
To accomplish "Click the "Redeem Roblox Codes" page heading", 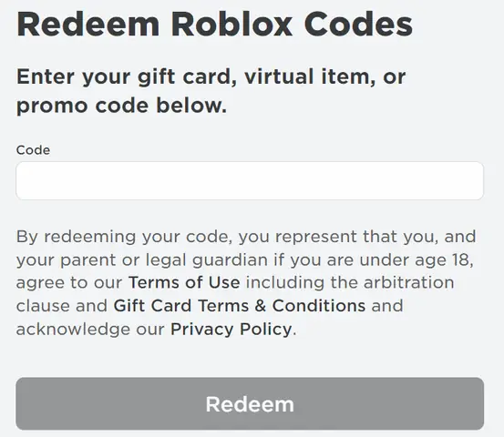I will pyautogui.click(x=215, y=25).
